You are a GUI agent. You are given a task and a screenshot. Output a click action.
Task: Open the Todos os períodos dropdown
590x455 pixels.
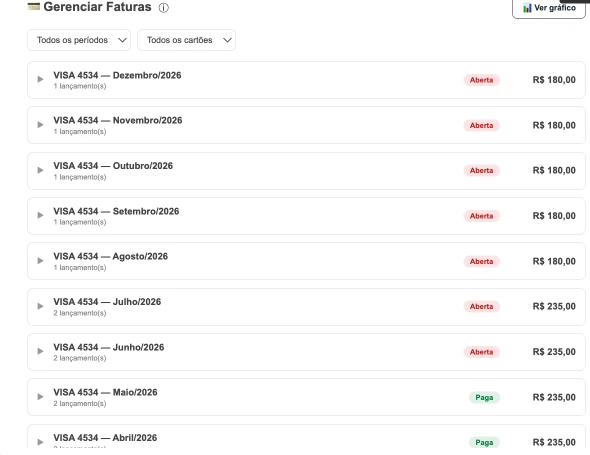coord(79,40)
